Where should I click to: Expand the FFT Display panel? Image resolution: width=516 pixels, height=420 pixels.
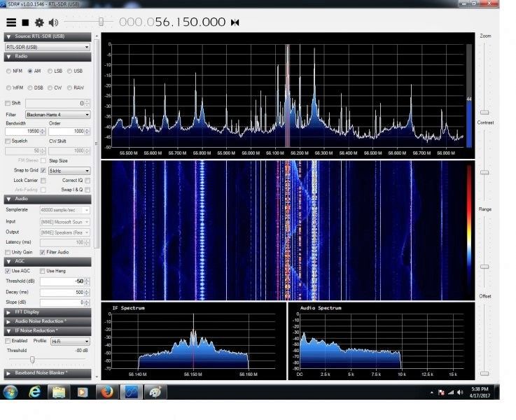pos(48,312)
